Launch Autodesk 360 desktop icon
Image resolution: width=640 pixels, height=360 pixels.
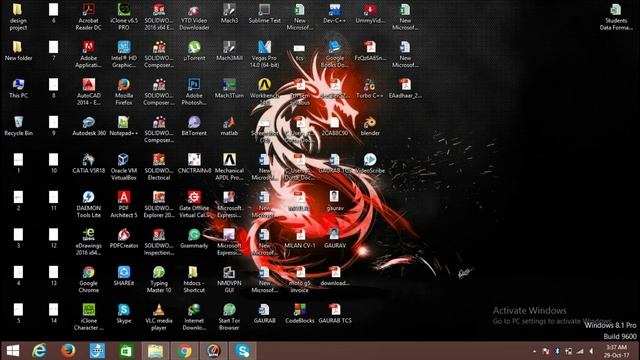[89, 126]
